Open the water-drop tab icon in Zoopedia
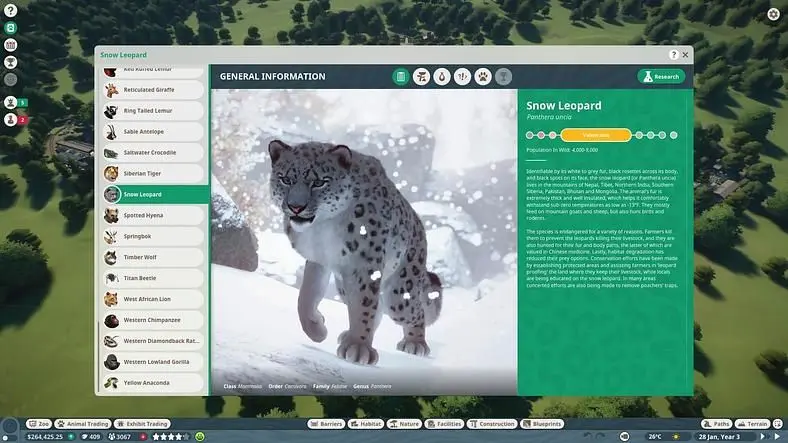 tap(442, 77)
